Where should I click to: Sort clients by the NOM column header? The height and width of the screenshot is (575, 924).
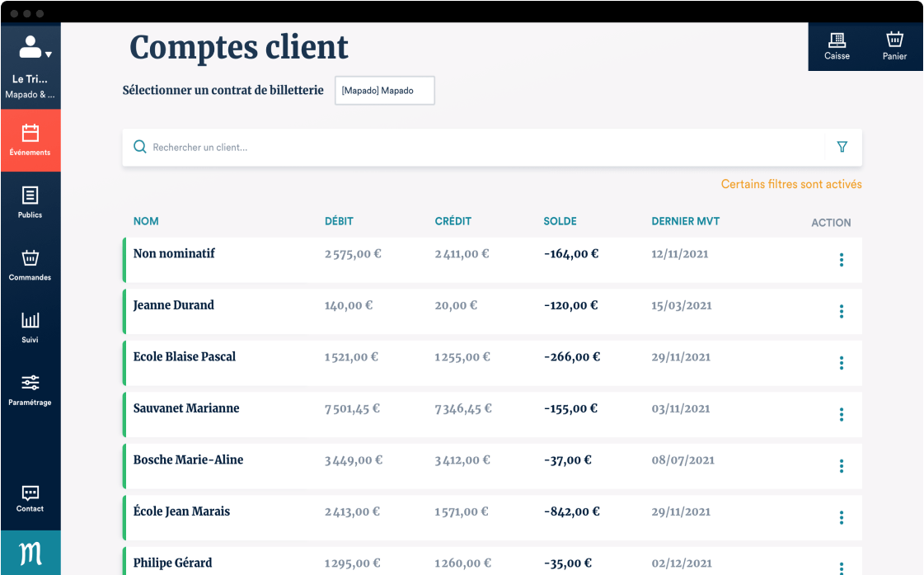pos(146,221)
